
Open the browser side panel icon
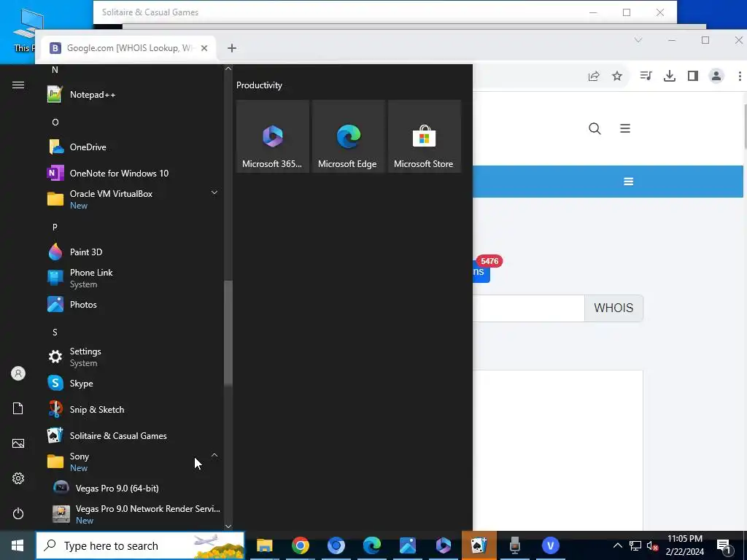click(693, 76)
